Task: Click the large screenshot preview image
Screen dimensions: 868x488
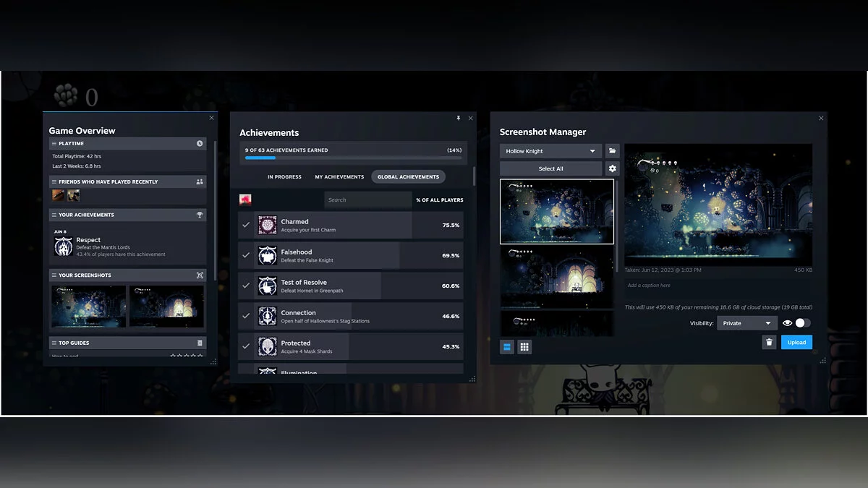Action: 718,205
